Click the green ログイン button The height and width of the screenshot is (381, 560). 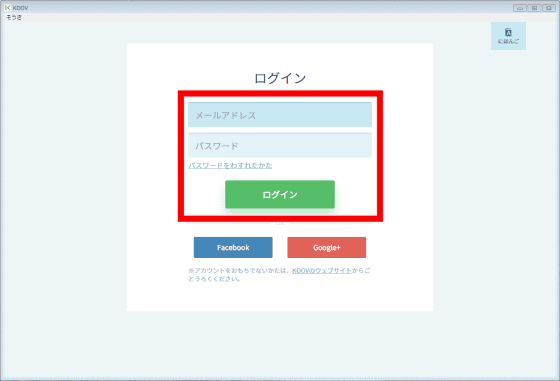[x=280, y=194]
